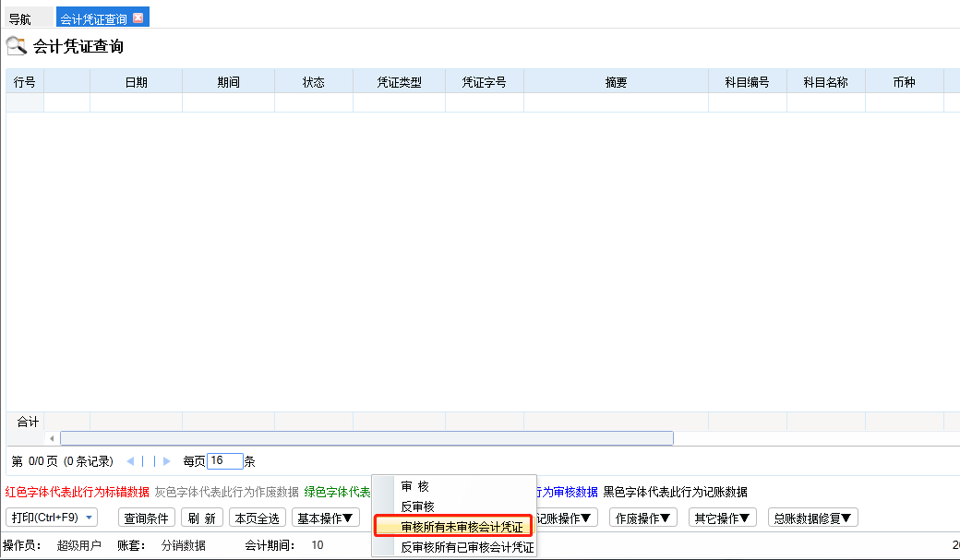Close the 会计凭证查询 tab
The height and width of the screenshot is (560, 960).
138,18
